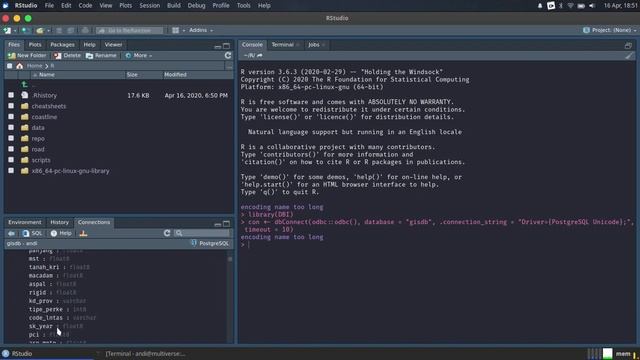Click the Save document toolbar icon

(59, 30)
